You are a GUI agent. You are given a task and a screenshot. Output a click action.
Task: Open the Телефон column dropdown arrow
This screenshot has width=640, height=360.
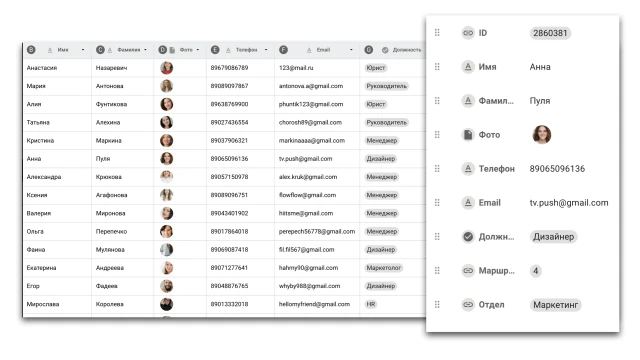(x=266, y=50)
